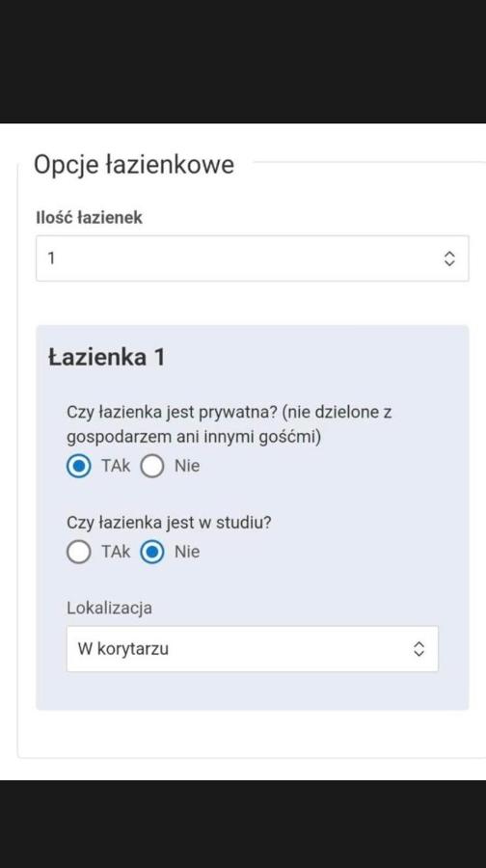
Task: Select TAk radio for bathroom in studio
Action: 79,552
